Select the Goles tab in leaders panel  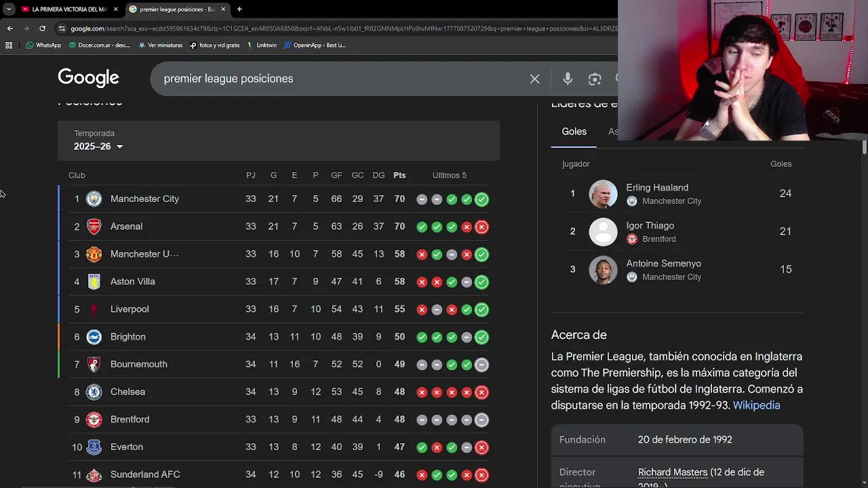coord(574,131)
